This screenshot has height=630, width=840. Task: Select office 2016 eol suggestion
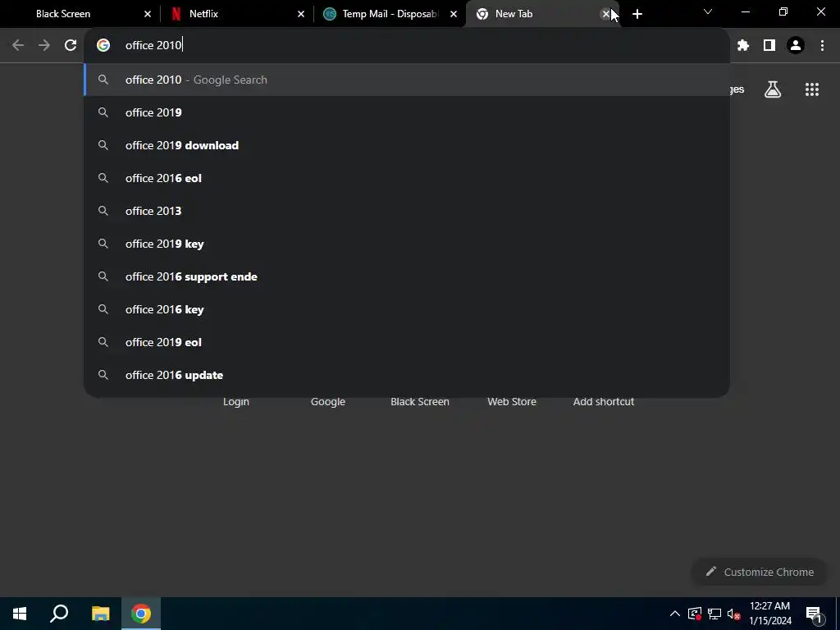point(407,178)
